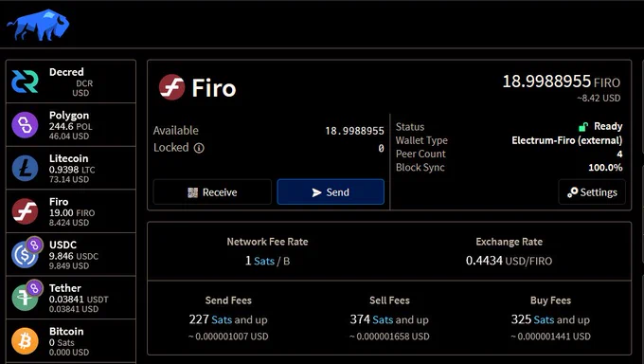Click the Polygon badge on USDC icon
This screenshot has width=644, height=364.
click(x=34, y=246)
